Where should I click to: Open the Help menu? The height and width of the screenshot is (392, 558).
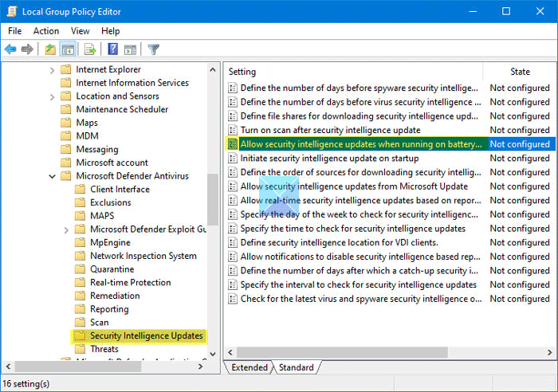point(110,31)
